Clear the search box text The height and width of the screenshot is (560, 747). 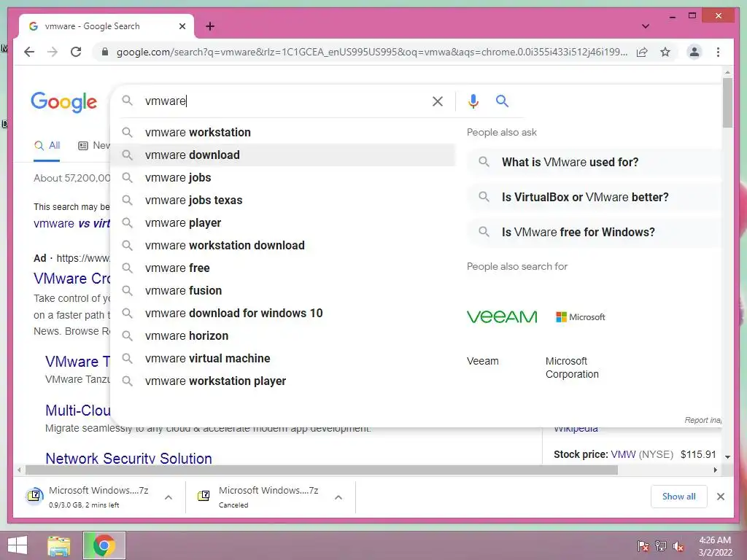click(438, 101)
